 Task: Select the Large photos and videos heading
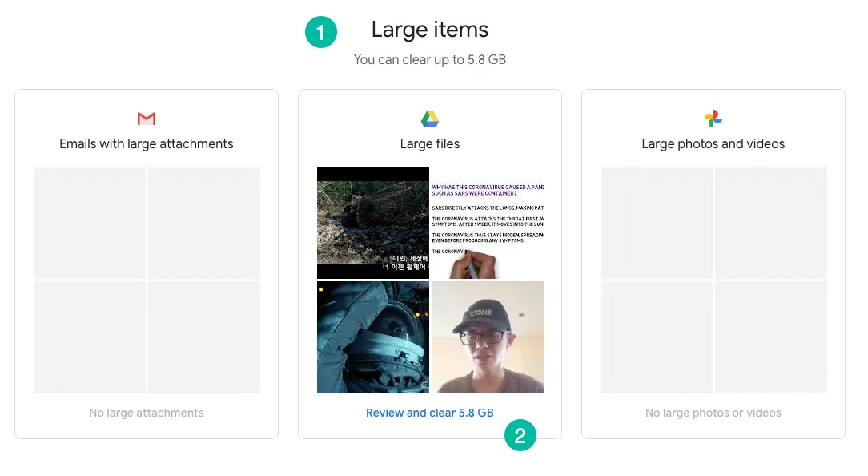[x=713, y=144]
